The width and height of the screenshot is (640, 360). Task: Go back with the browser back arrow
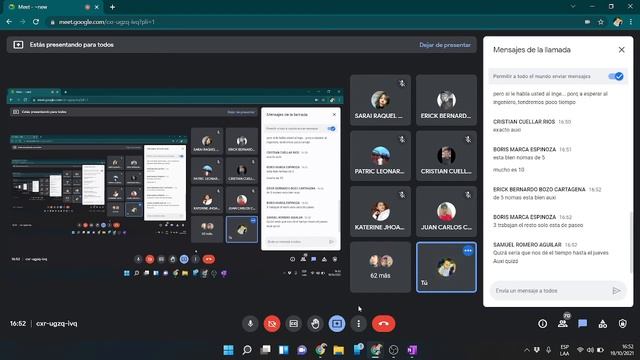coord(9,22)
